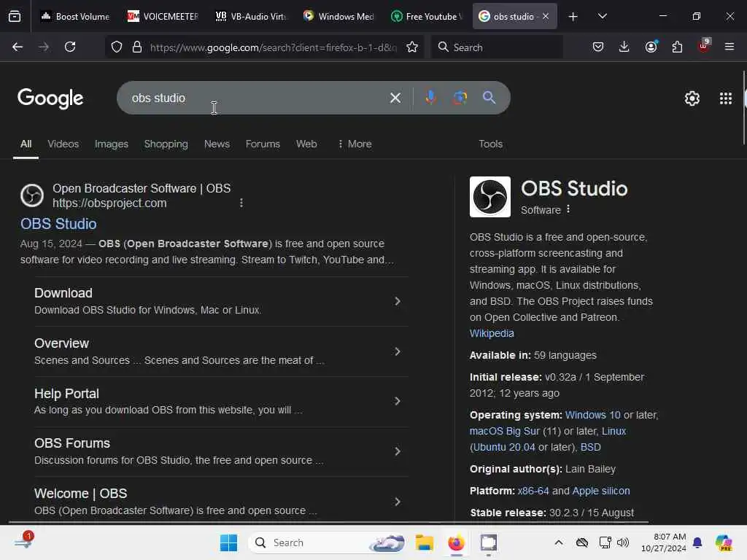Submit search with magnifier icon
The image size is (747, 560).
click(489, 98)
